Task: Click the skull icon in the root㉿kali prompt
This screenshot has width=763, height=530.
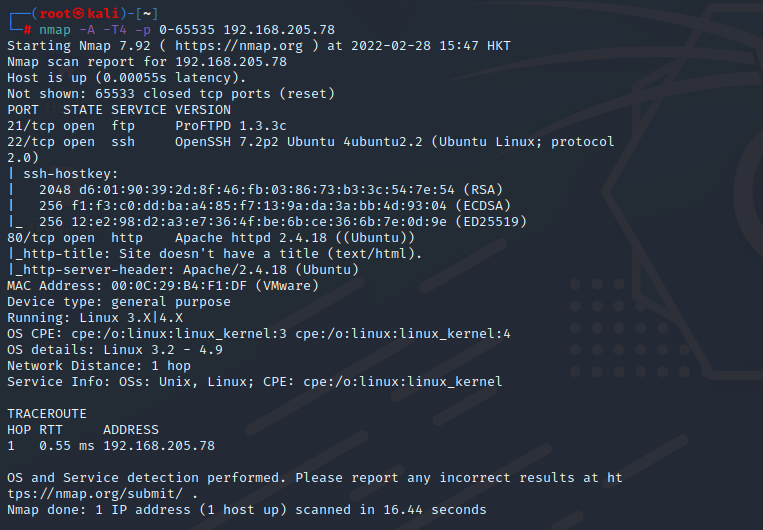Action: [x=78, y=14]
